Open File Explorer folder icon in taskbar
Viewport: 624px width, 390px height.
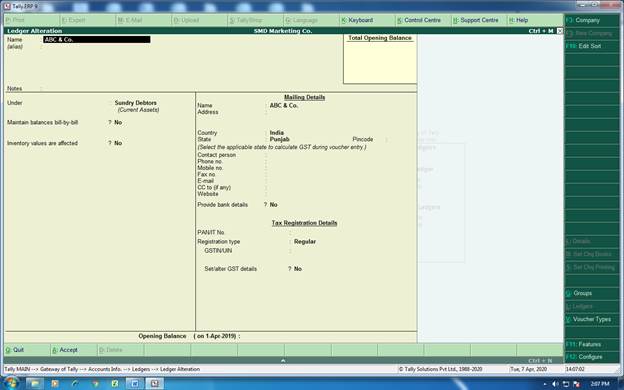click(x=35, y=384)
